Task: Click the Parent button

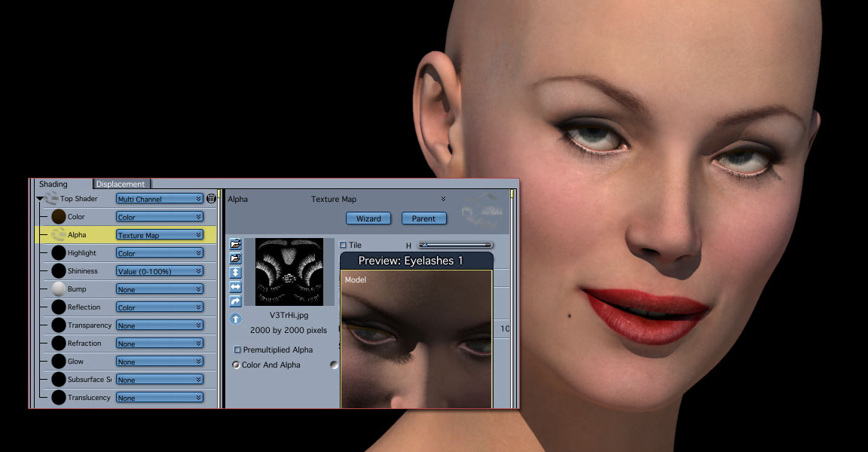Action: click(x=423, y=218)
